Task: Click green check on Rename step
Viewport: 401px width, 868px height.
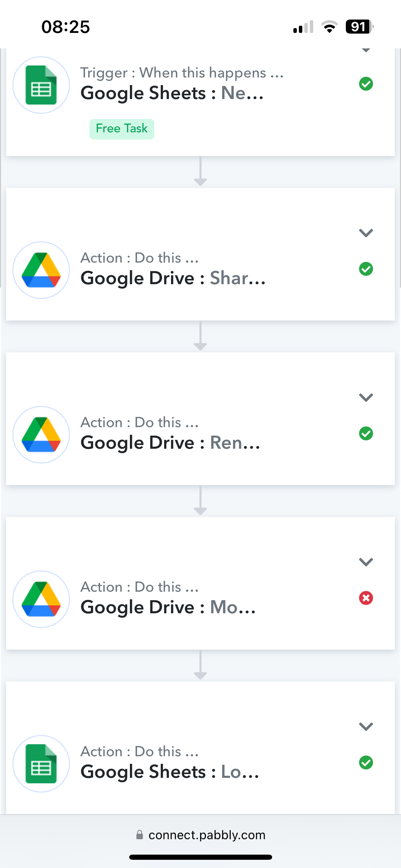Action: pos(366,433)
